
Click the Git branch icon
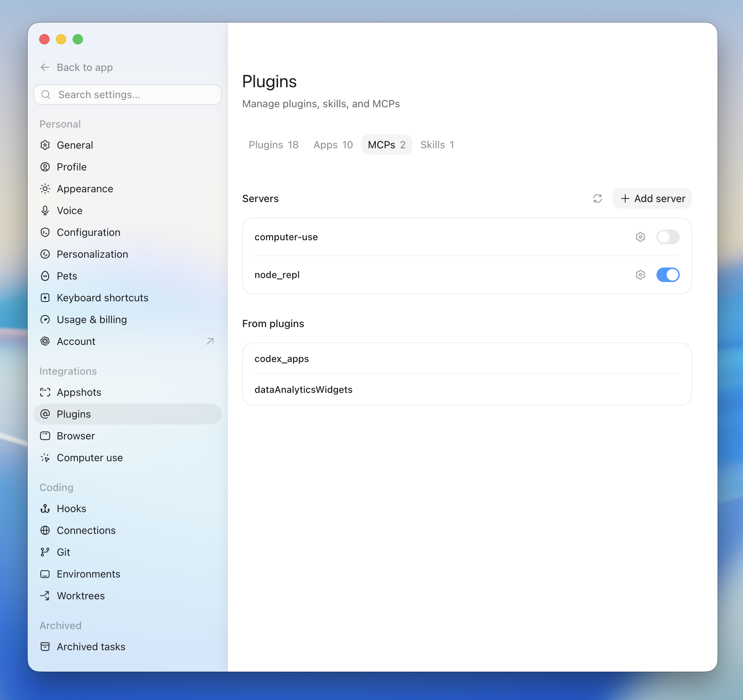[45, 552]
